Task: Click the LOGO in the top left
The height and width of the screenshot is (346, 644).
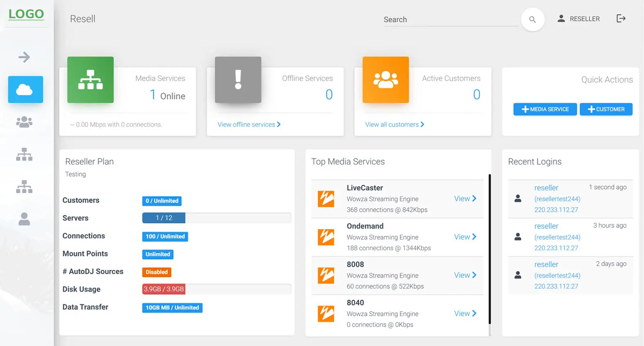Action: click(x=26, y=14)
